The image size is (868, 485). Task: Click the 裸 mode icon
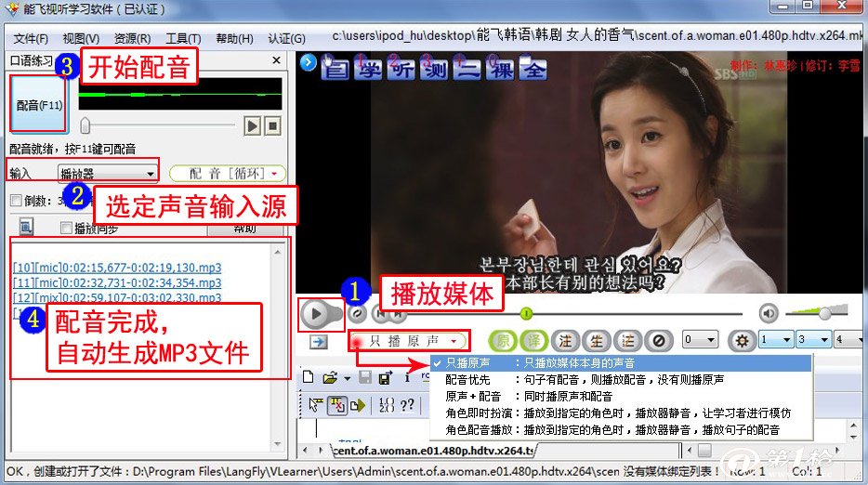pos(500,69)
